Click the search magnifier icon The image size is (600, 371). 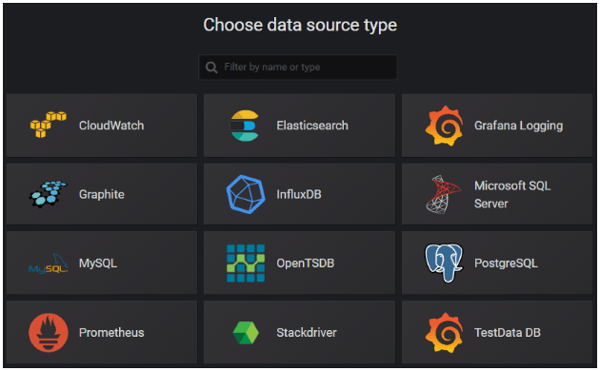pyautogui.click(x=211, y=67)
